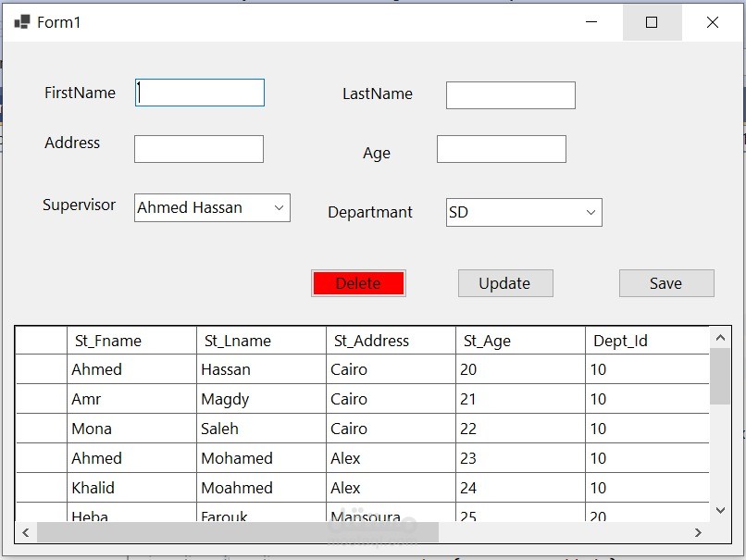746x560 pixels.
Task: Click into the LastName text box
Action: 511,95
